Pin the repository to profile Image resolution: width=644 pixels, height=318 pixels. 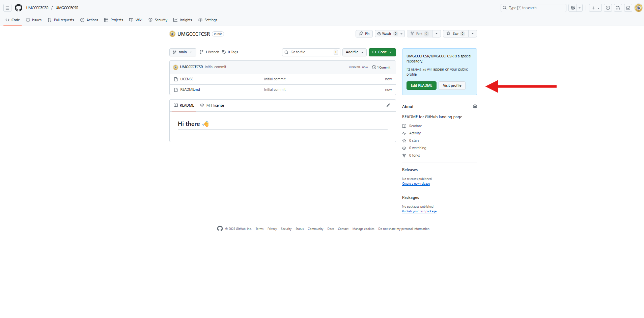(x=364, y=34)
